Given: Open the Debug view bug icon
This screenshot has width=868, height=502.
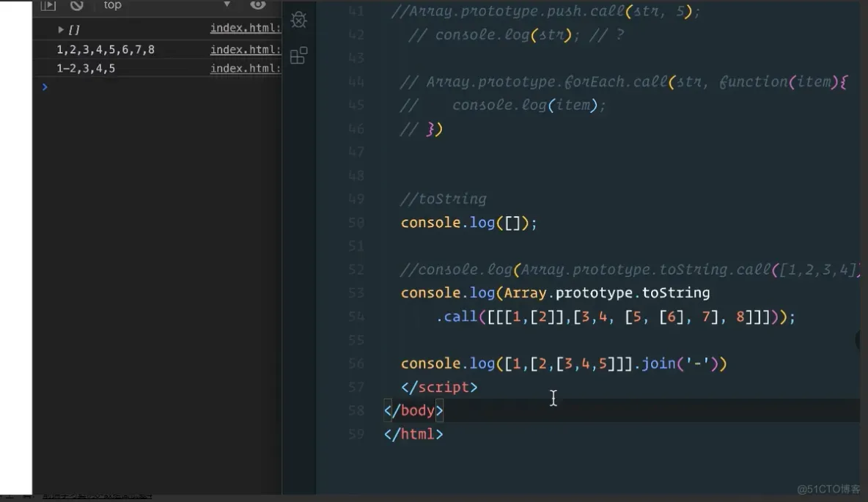Looking at the screenshot, I should pos(299,20).
